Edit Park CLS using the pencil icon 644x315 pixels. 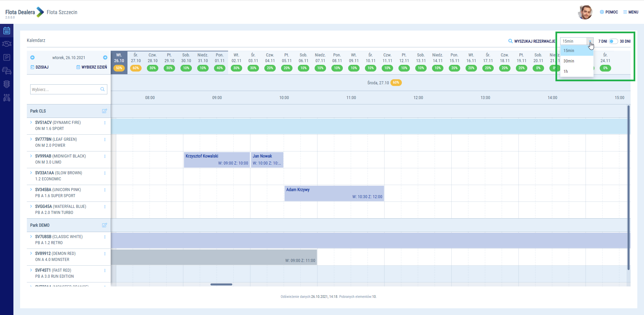[x=104, y=111]
